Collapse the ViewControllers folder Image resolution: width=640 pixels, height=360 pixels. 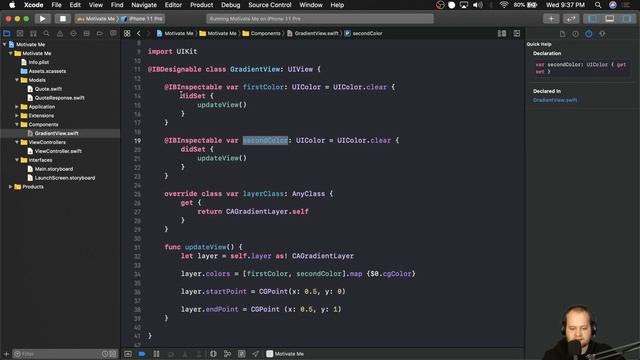tap(17, 142)
